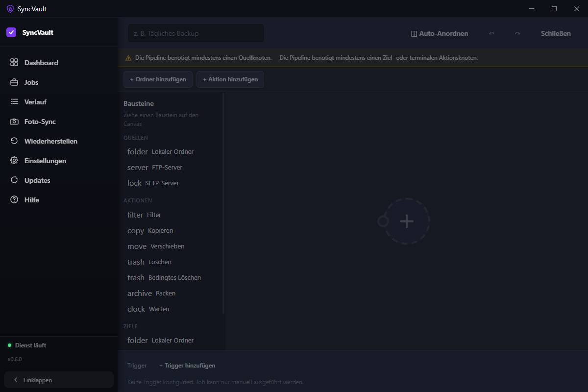Image resolution: width=588 pixels, height=392 pixels.
Task: Open the Wiederherstellen section
Action: [x=59, y=141]
